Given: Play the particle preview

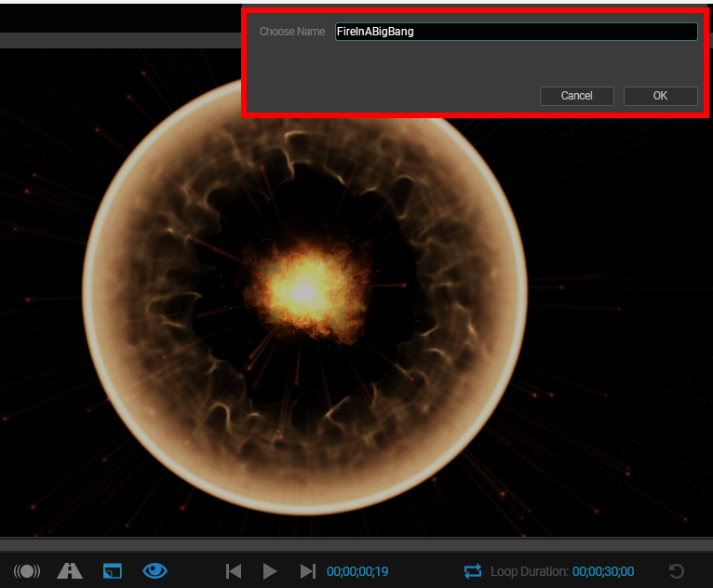Looking at the screenshot, I should (270, 571).
